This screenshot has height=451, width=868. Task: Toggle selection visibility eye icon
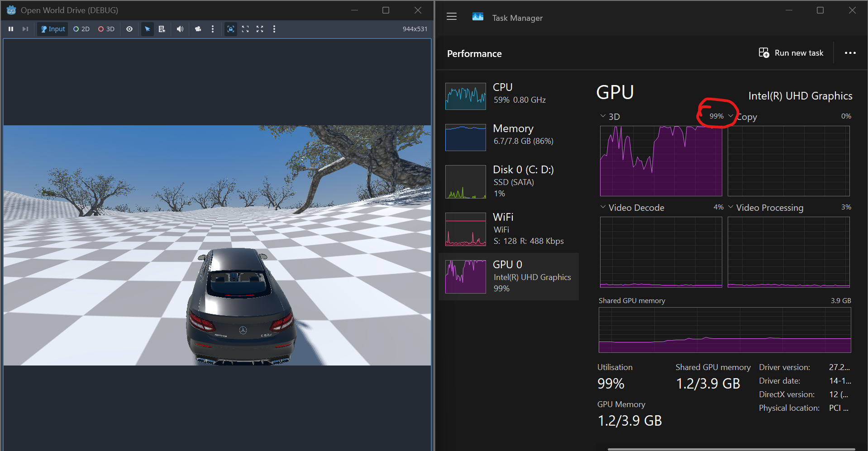click(129, 29)
